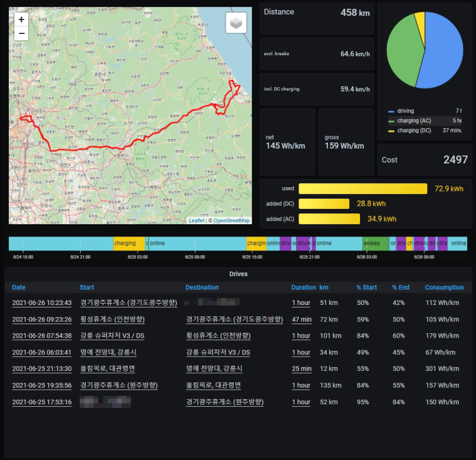The height and width of the screenshot is (460, 476).
Task: Select the first yellow charging timeline segment
Action: pyautogui.click(x=129, y=243)
